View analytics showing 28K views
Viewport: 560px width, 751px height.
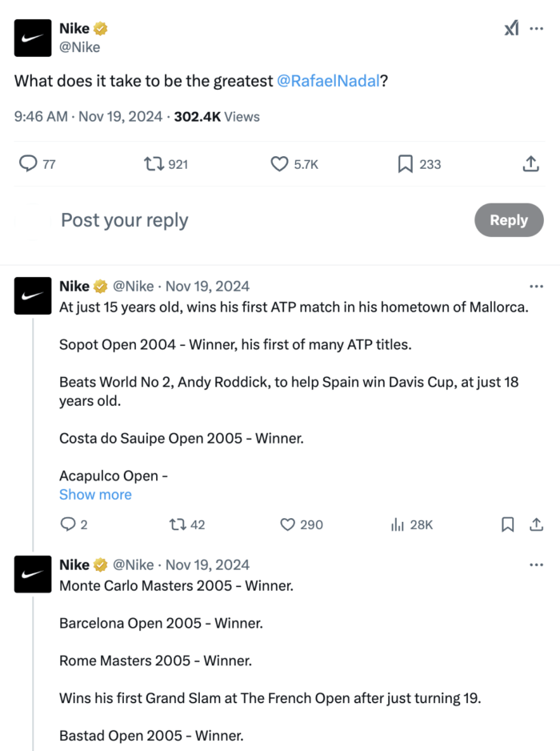[397, 524]
